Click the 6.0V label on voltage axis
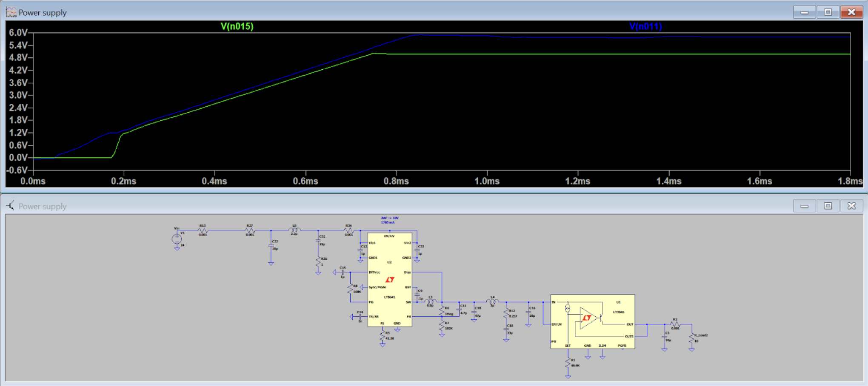 pos(18,33)
